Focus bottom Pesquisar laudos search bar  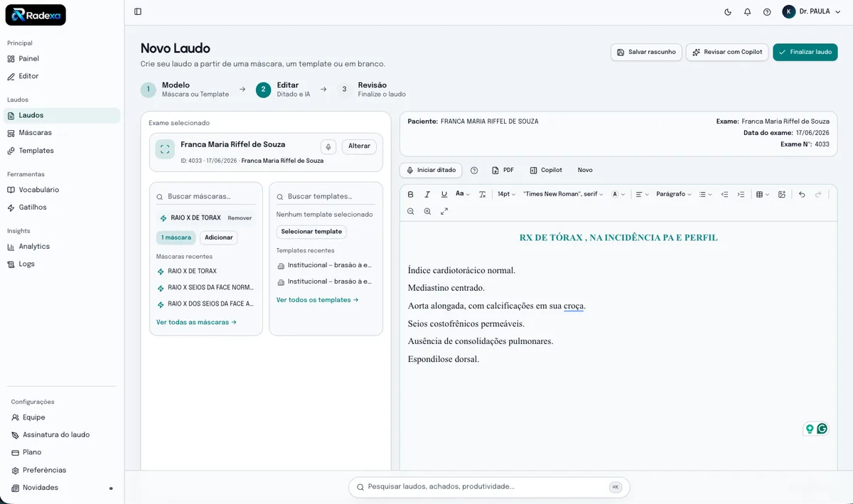click(x=489, y=487)
